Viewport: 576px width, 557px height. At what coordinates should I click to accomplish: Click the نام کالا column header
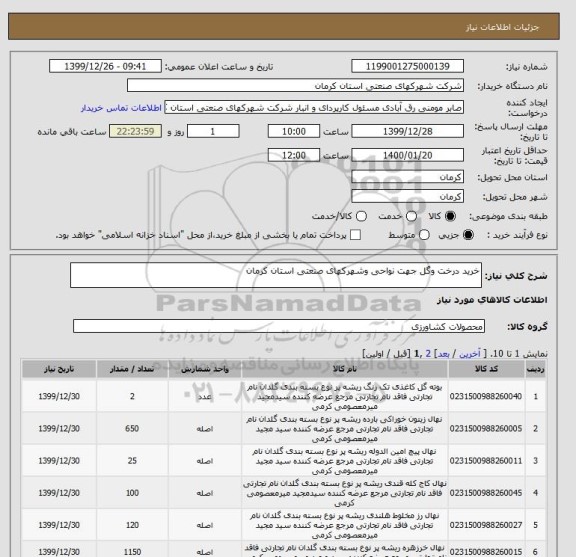345,369
